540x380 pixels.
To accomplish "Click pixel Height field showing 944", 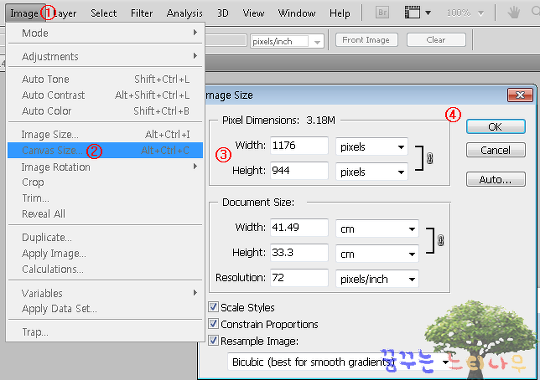I will [x=299, y=170].
